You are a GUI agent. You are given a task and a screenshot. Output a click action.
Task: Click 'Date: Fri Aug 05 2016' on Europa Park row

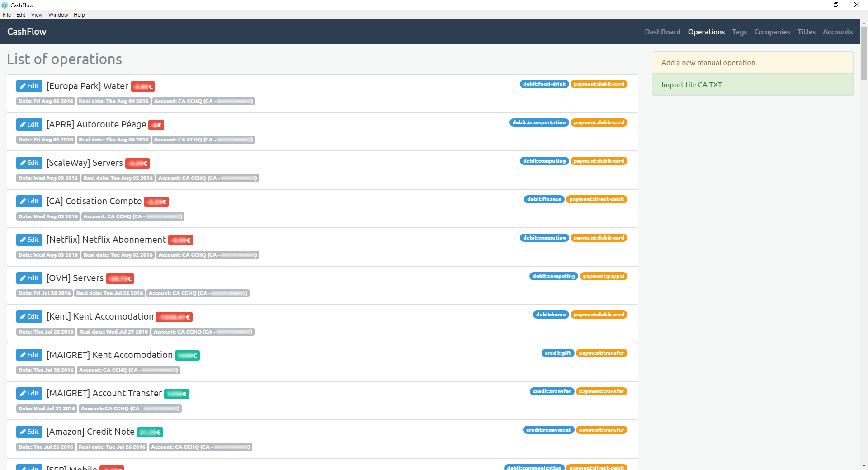[46, 101]
